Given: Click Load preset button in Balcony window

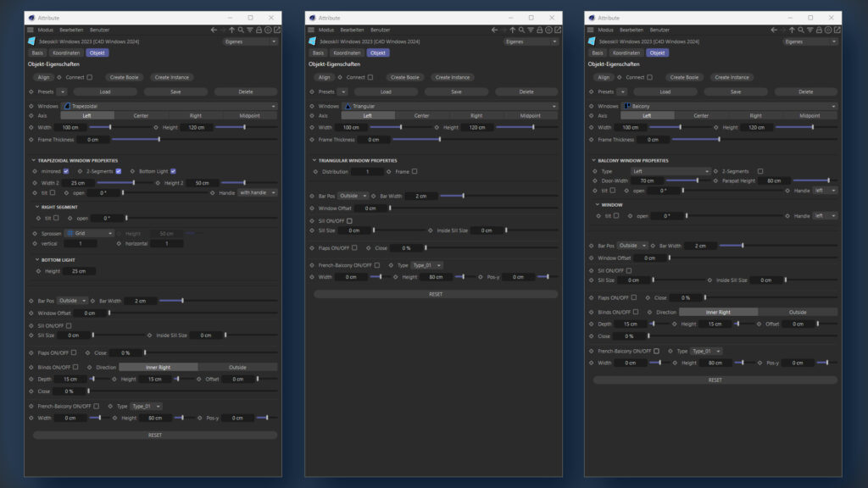Looking at the screenshot, I should tap(665, 91).
